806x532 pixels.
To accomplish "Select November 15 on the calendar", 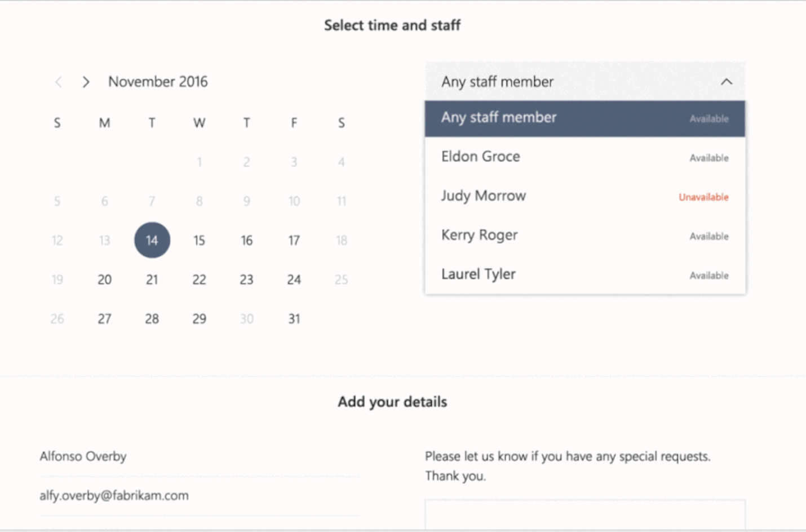I will click(199, 241).
